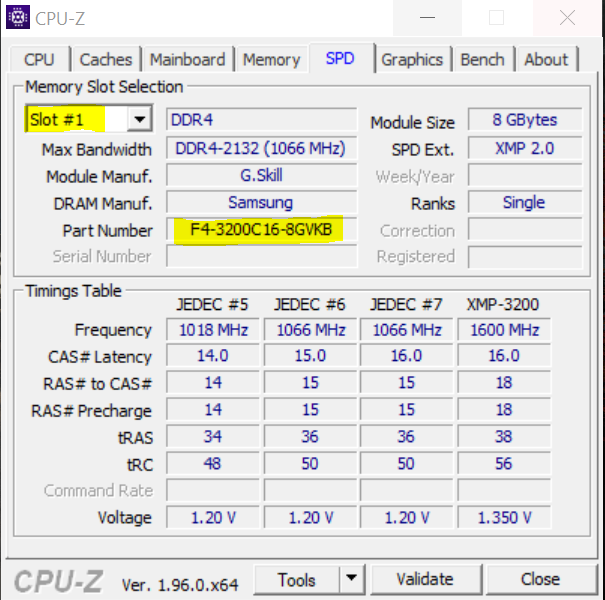Click the empty Registered field

pyautogui.click(x=525, y=256)
